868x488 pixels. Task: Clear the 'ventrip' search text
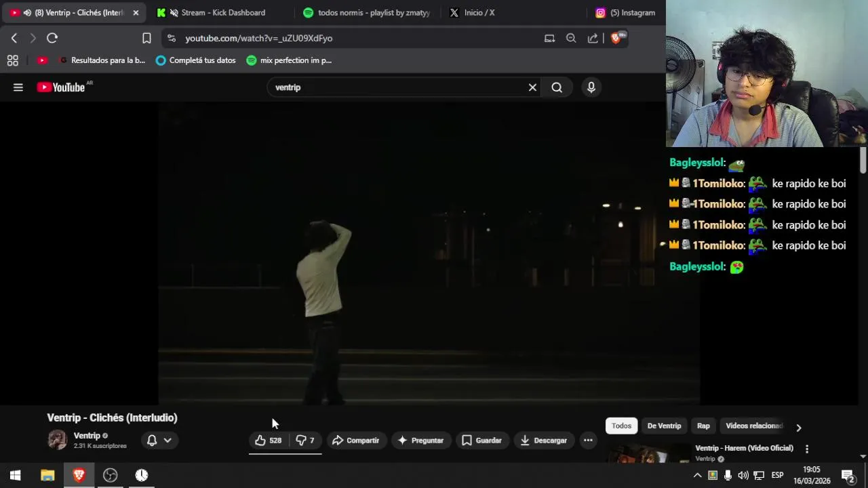click(x=532, y=87)
